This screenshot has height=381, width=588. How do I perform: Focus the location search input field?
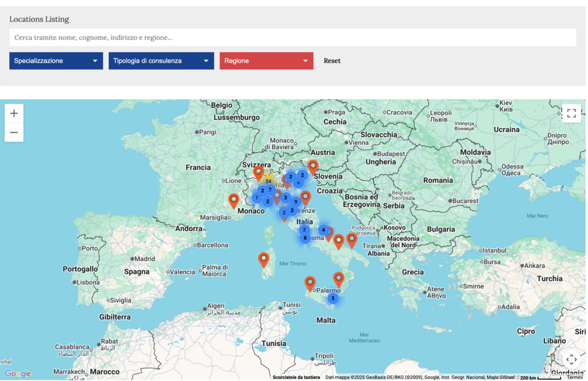coord(292,38)
